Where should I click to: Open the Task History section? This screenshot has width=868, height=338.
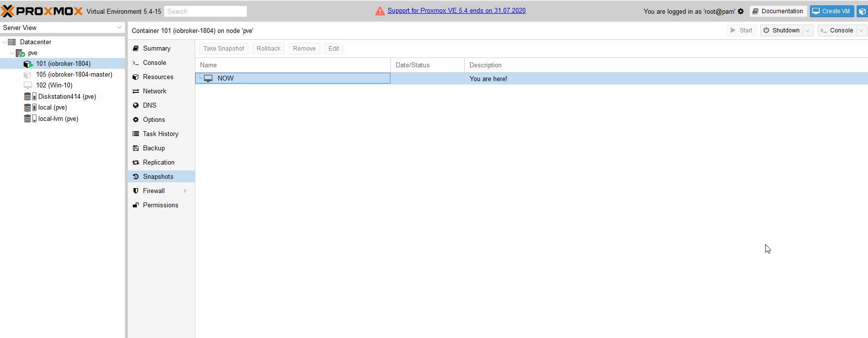(161, 134)
